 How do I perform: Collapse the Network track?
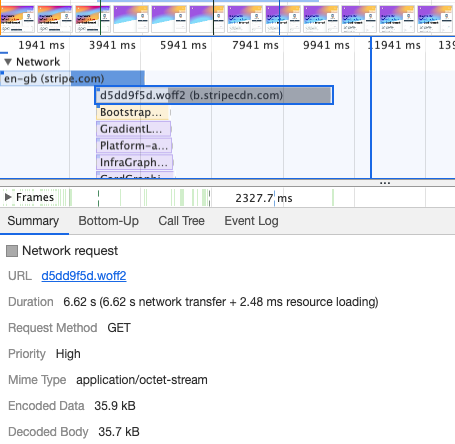[8, 62]
